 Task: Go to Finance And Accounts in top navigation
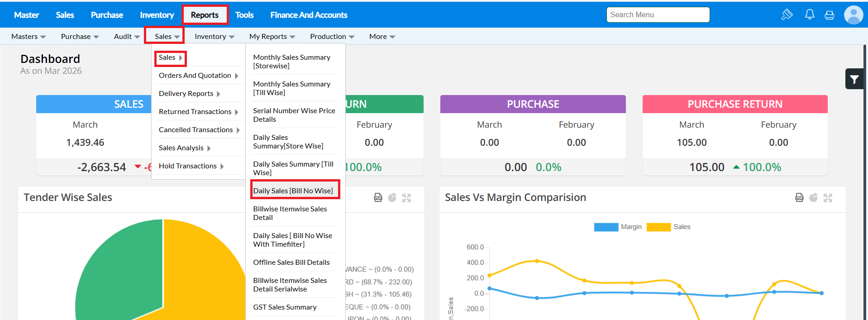[309, 15]
